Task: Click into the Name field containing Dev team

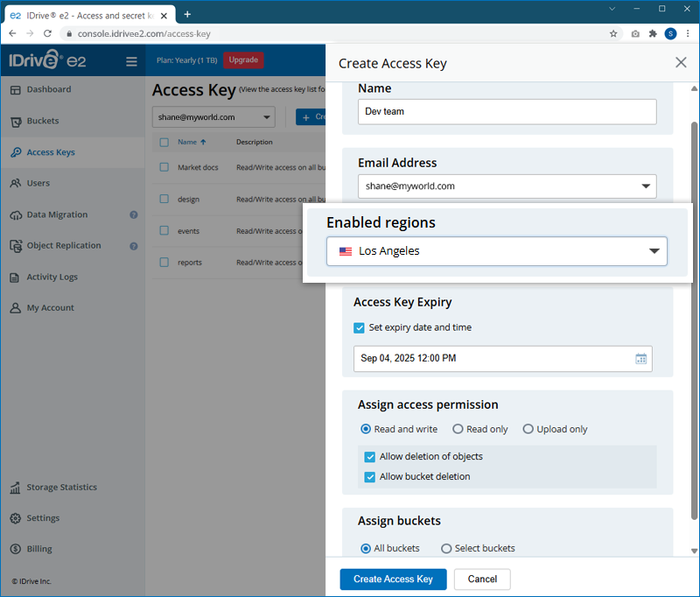Action: coord(507,111)
